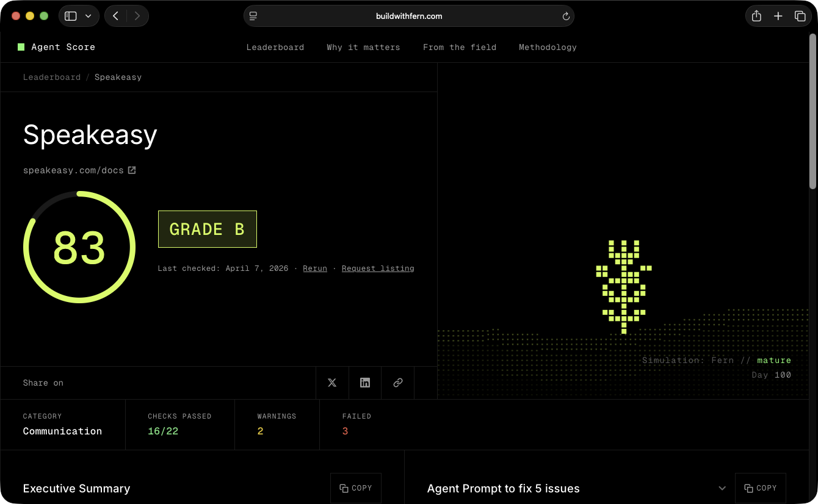Click the Request listing link
Viewport: 818px width, 504px height.
pyautogui.click(x=378, y=268)
